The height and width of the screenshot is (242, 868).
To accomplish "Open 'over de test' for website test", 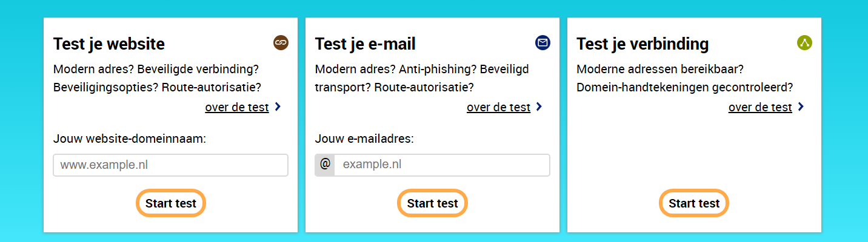I will pyautogui.click(x=236, y=108).
